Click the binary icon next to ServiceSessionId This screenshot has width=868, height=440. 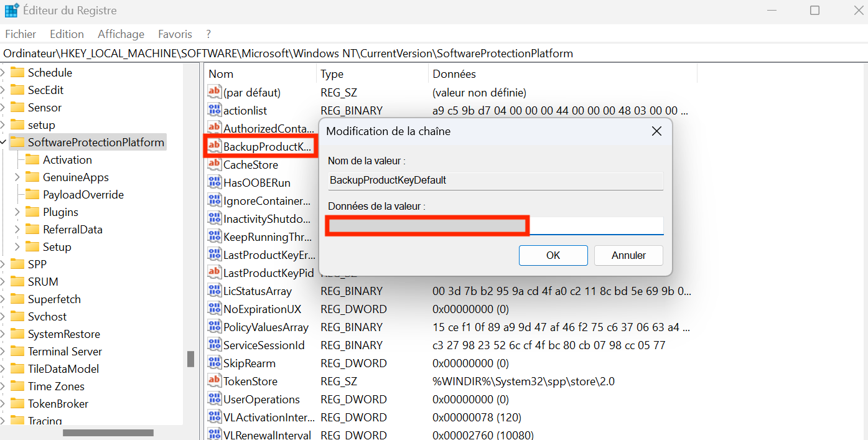pyautogui.click(x=214, y=345)
